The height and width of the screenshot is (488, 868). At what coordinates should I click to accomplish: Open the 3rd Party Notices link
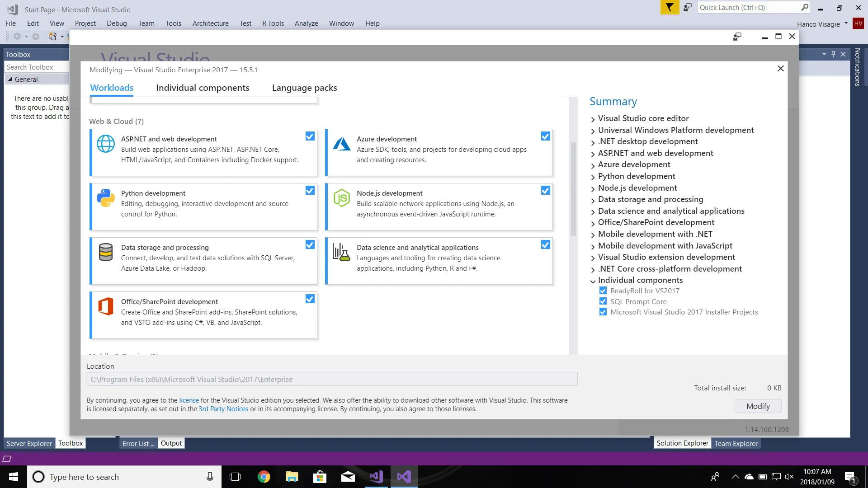tap(223, 409)
